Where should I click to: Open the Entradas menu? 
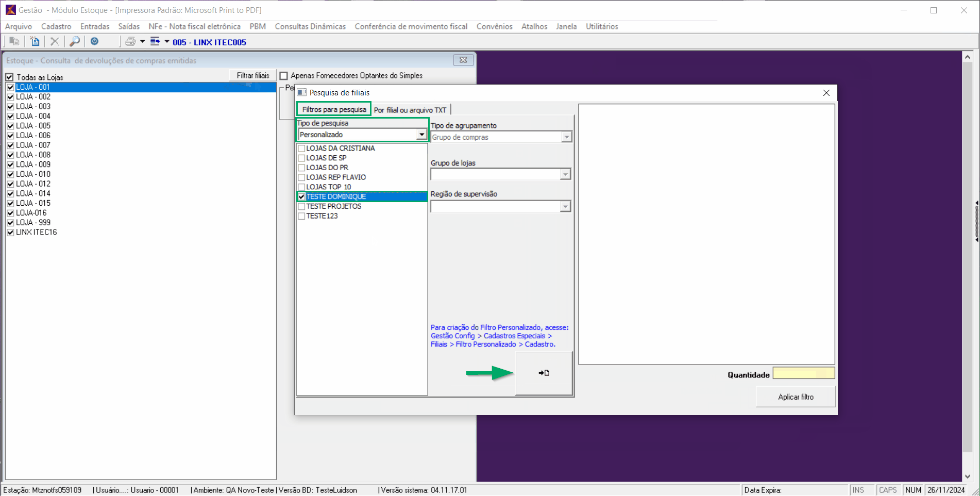[x=95, y=26]
